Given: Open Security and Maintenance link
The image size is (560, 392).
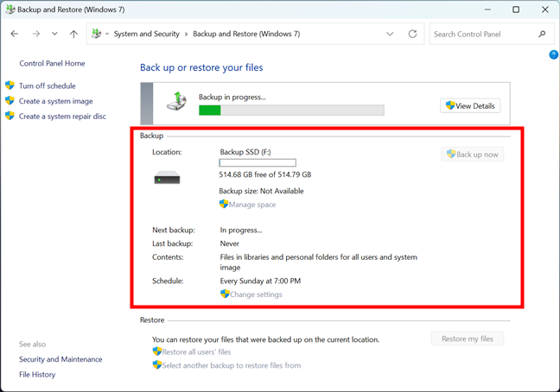Looking at the screenshot, I should click(x=60, y=359).
